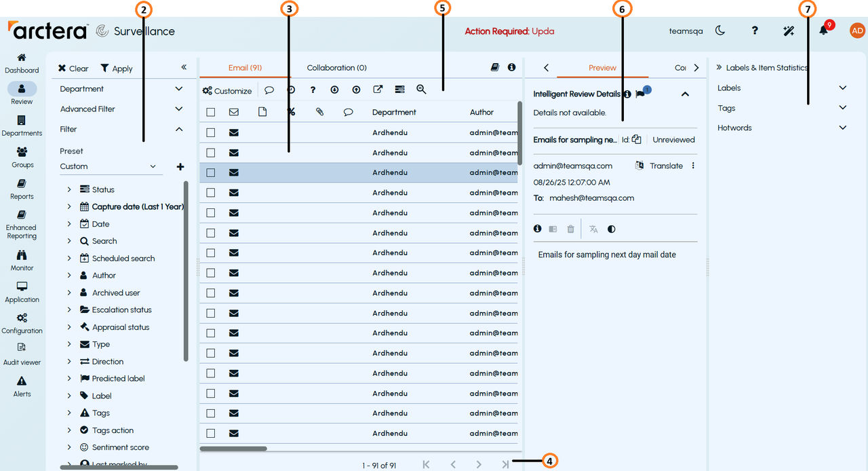Open Enhanced Reporting in the sidebar
Image resolution: width=868 pixels, height=471 pixels.
click(x=22, y=225)
